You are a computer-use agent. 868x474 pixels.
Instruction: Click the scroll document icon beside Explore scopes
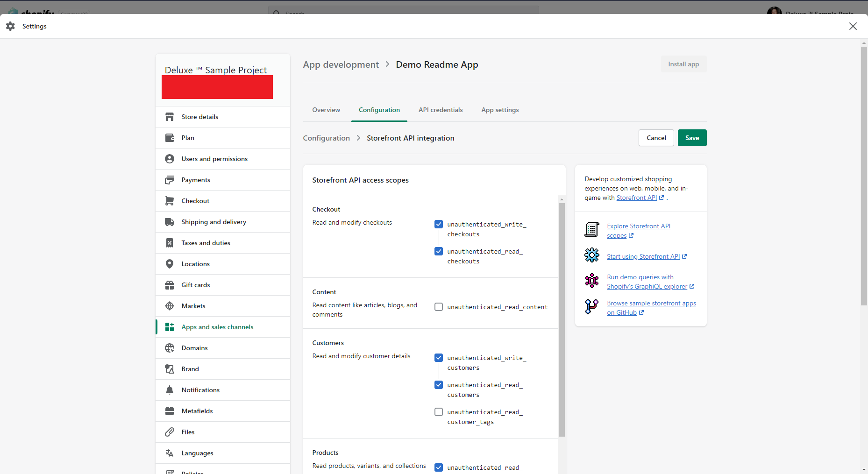[x=592, y=230]
